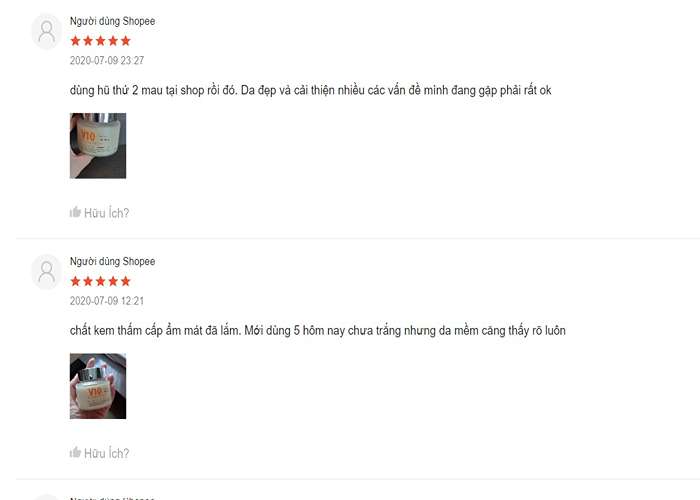Image resolution: width=700 pixels, height=500 pixels.
Task: Click the first reviewer's avatar icon
Action: [46, 32]
